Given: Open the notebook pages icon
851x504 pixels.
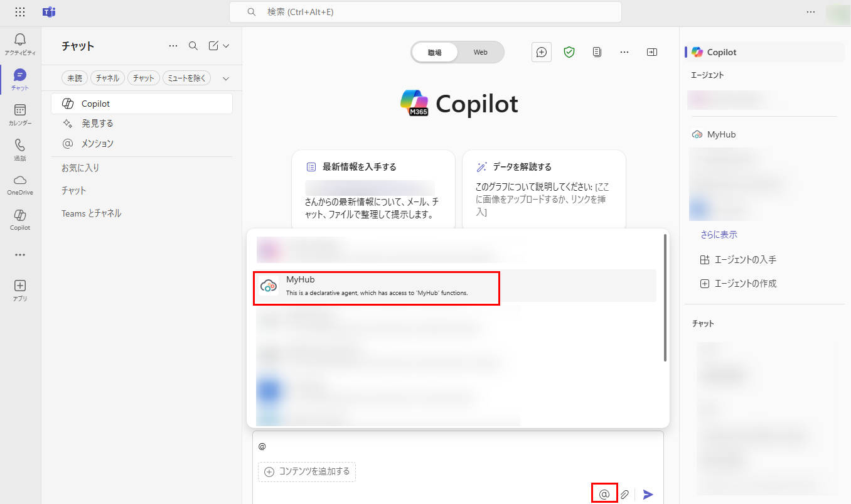Looking at the screenshot, I should (x=597, y=52).
